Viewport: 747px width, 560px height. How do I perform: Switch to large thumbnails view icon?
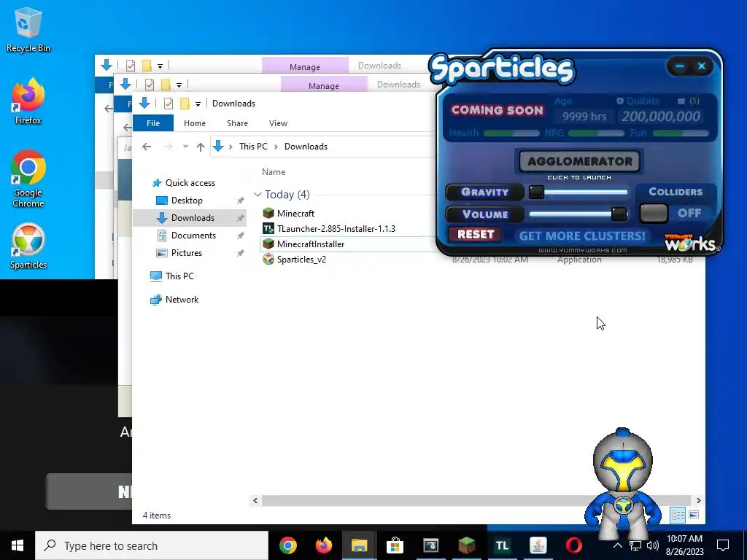point(694,515)
